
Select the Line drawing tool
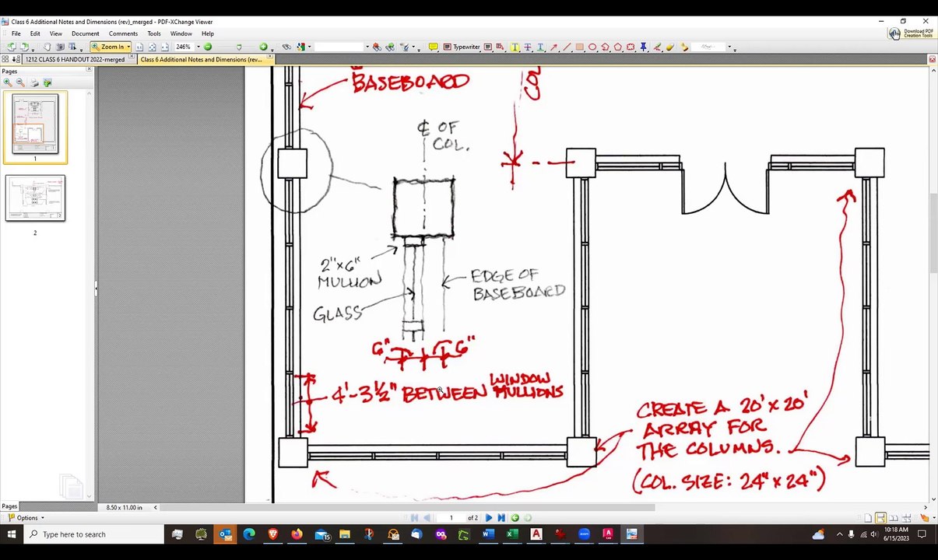567,47
